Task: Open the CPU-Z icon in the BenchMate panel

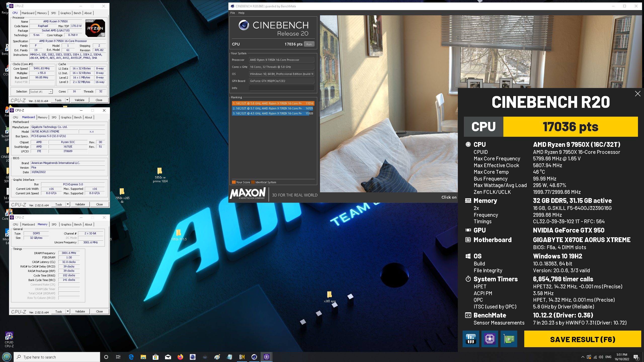Action: pos(490,339)
